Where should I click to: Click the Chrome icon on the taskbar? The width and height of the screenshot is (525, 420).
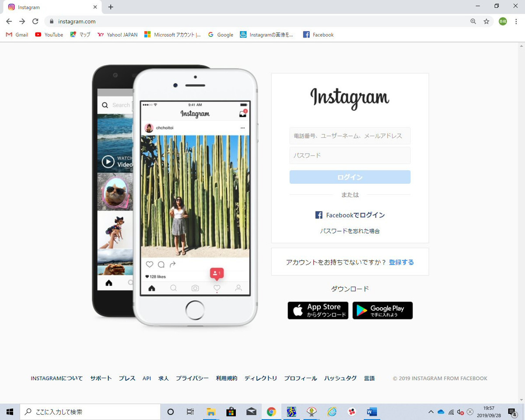click(x=271, y=412)
